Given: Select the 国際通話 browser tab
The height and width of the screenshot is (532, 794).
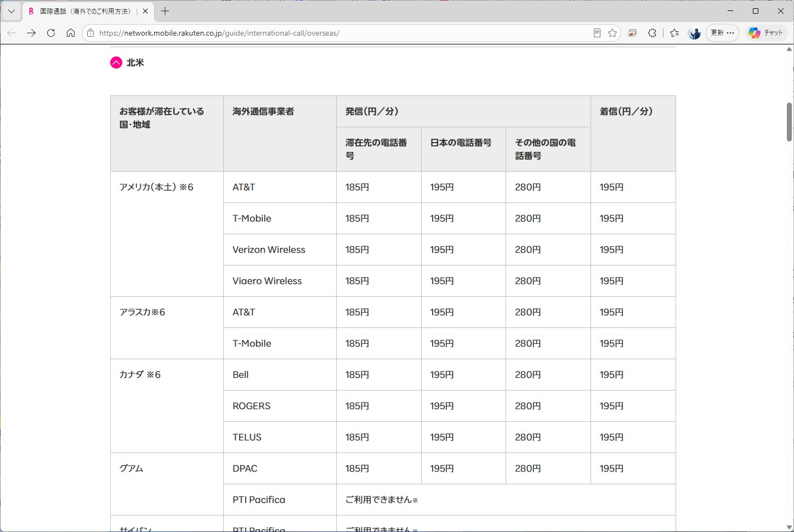Looking at the screenshot, I should click(88, 11).
